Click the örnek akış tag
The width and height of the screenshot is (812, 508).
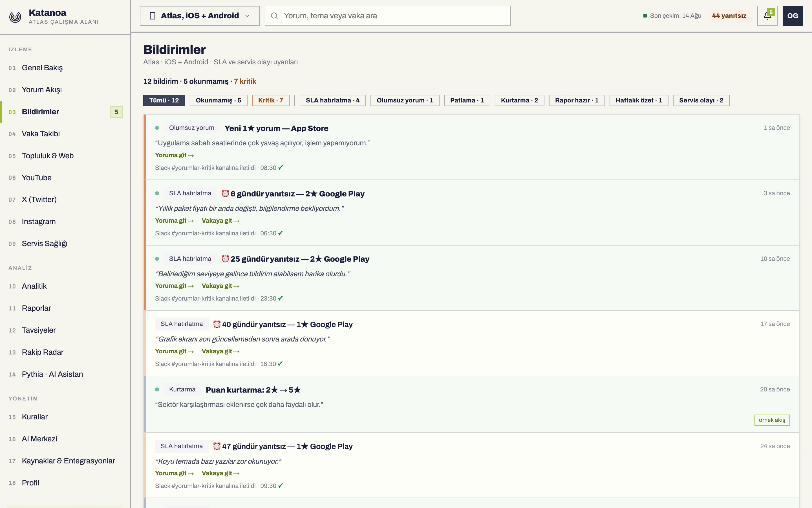(x=772, y=420)
